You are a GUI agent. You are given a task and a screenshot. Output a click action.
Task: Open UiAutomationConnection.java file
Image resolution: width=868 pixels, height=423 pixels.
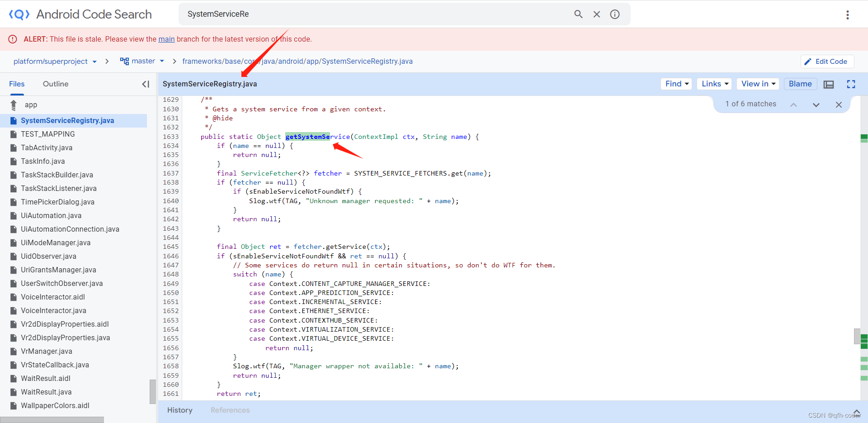pos(70,229)
